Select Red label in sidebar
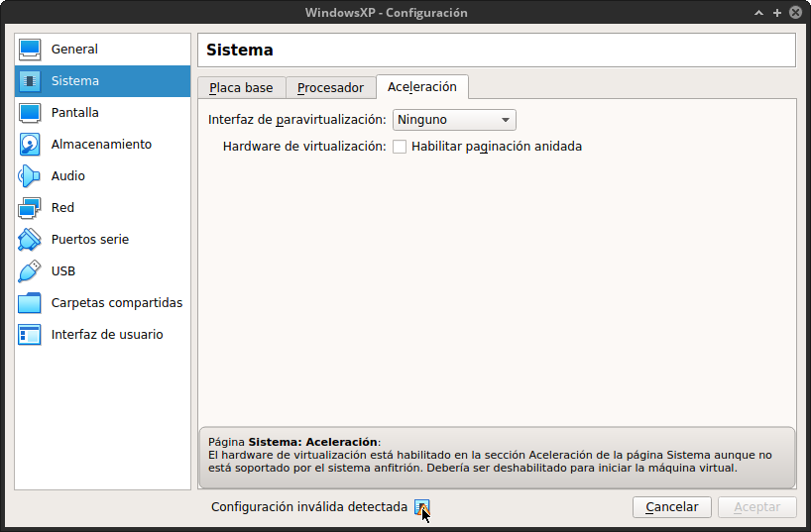 pos(62,208)
